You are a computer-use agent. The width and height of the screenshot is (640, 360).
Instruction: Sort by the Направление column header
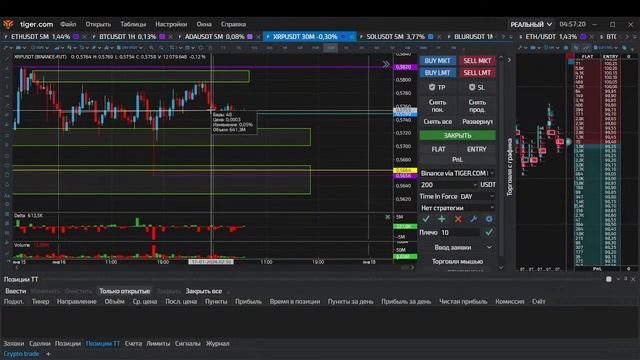coord(76,302)
